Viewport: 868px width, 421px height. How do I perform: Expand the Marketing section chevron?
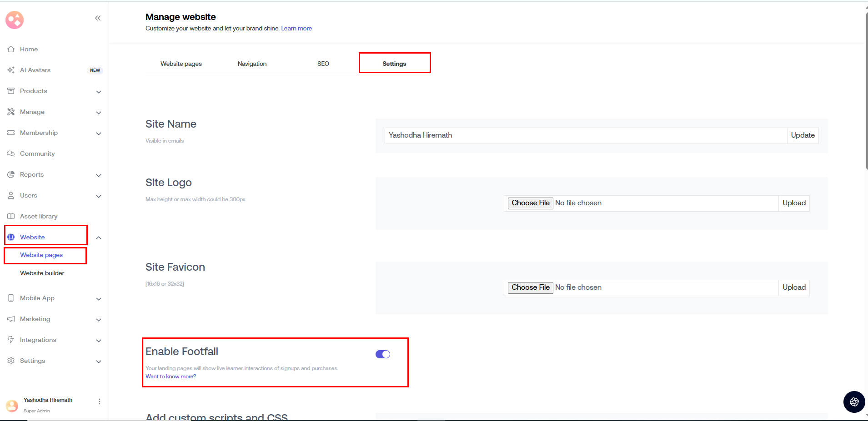point(99,320)
